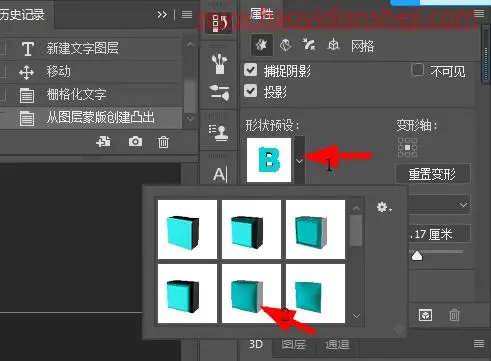The image size is (491, 361).
Task: Set the deformation axis grid
Action: pyautogui.click(x=407, y=147)
